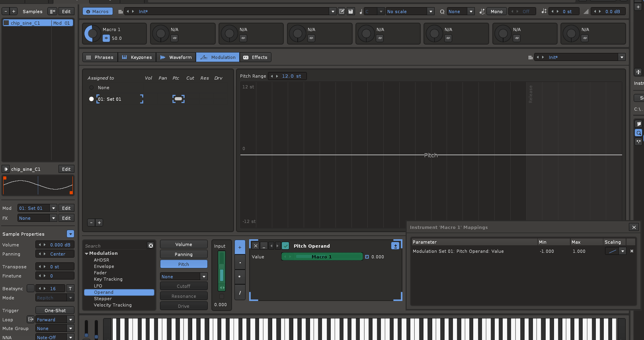Open the mapping Scaling dropdown

(x=623, y=251)
